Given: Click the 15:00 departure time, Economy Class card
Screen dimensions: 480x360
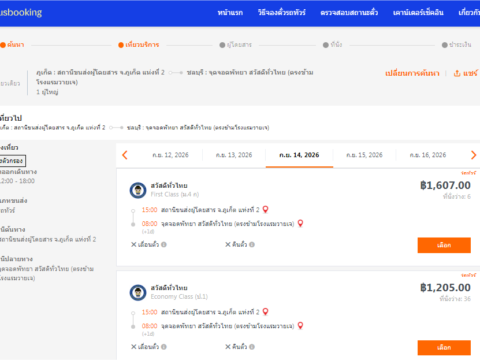Looking at the screenshot, I should 149,312.
